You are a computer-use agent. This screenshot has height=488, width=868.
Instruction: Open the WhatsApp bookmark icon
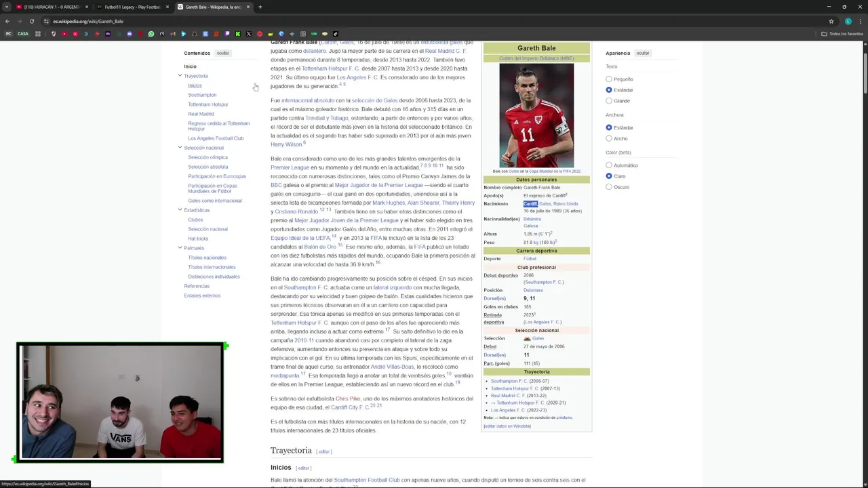(151, 34)
